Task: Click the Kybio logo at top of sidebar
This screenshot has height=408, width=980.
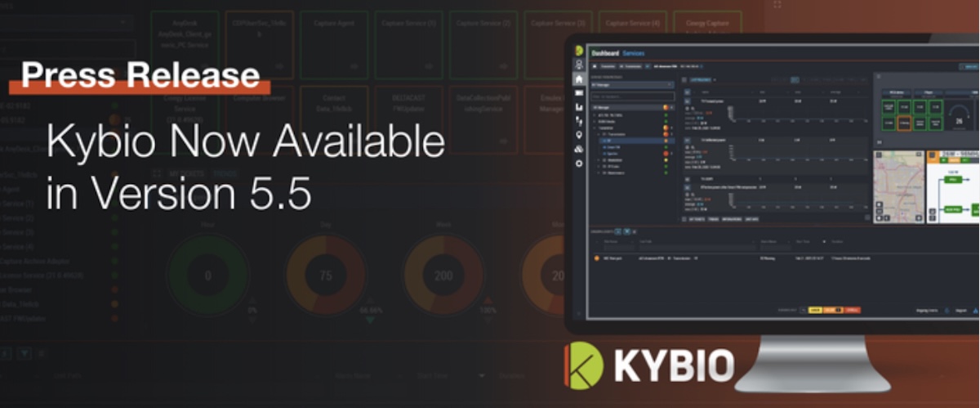Action: point(579,52)
